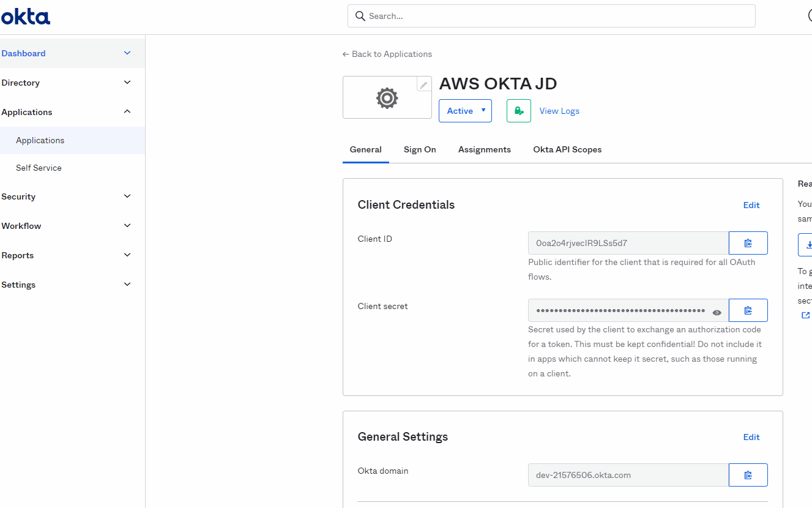Viewport: 812px width, 508px height.
Task: Click the Client ID value field
Action: [x=628, y=243]
